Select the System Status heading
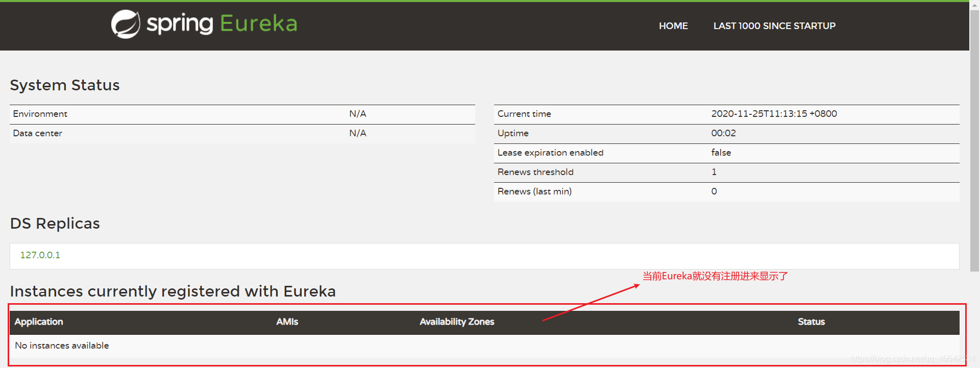 tap(65, 85)
